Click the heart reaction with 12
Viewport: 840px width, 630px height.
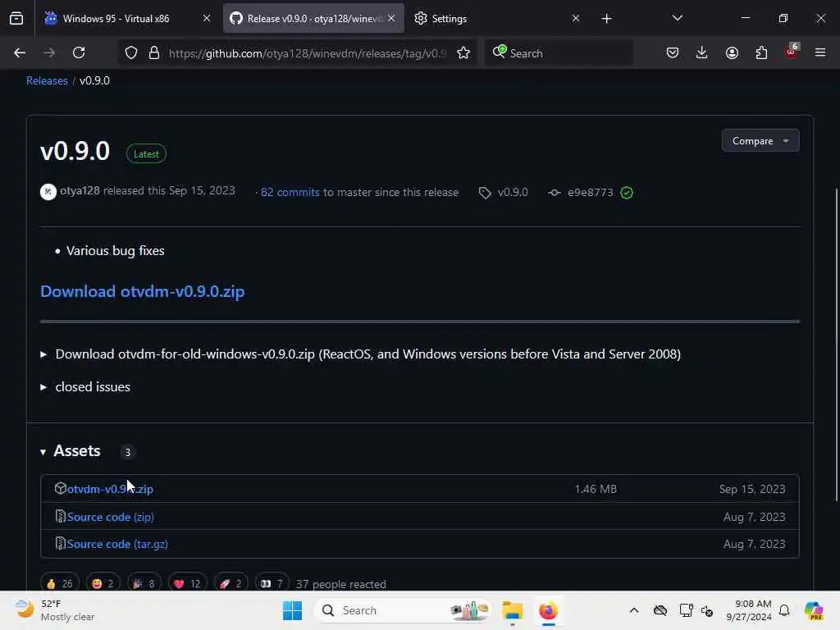[188, 583]
